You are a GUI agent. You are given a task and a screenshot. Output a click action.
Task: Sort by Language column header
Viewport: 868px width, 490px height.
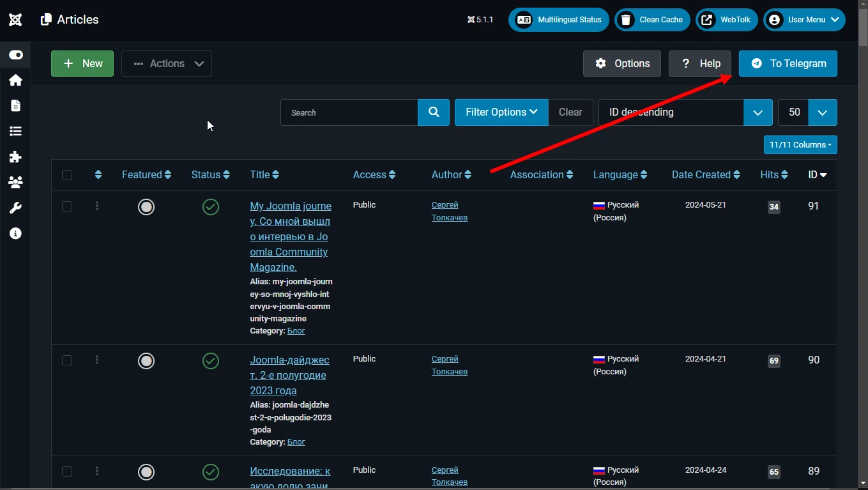pos(620,174)
